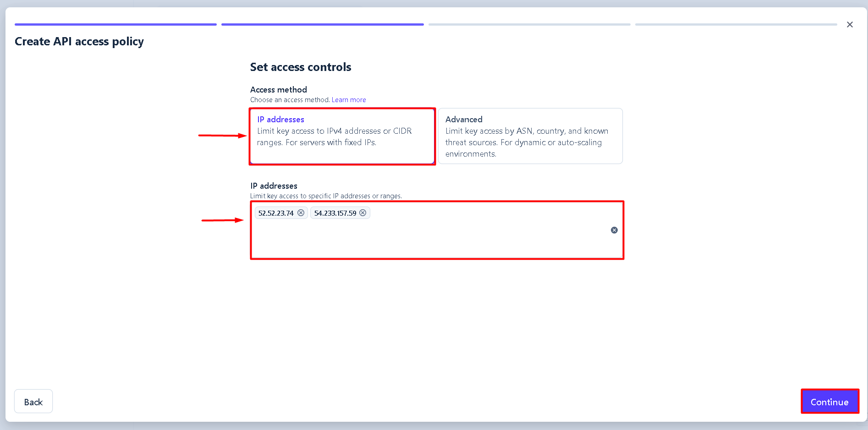
Task: Select the 52.52.23.74 address chip
Action: tap(276, 213)
